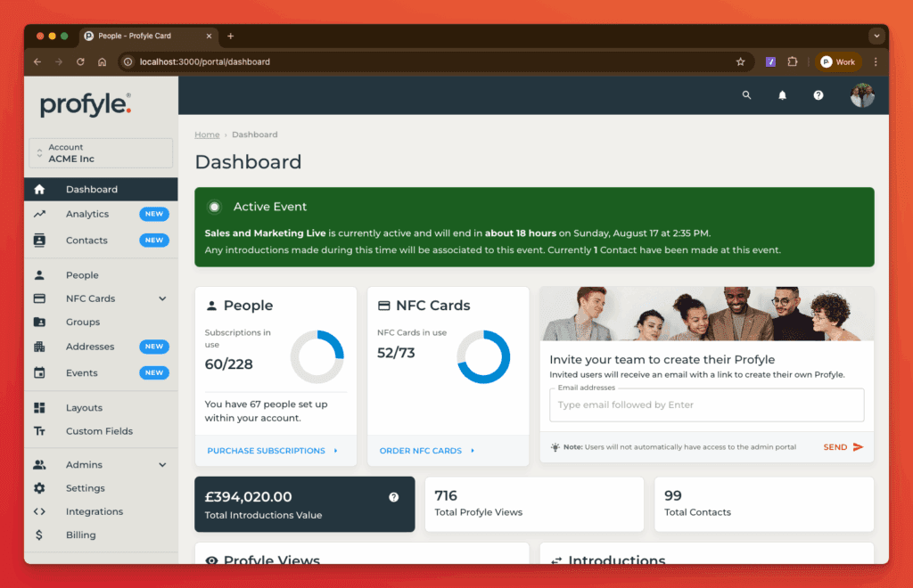
Task: Open the browser extensions puzzle icon
Action: coord(792,62)
